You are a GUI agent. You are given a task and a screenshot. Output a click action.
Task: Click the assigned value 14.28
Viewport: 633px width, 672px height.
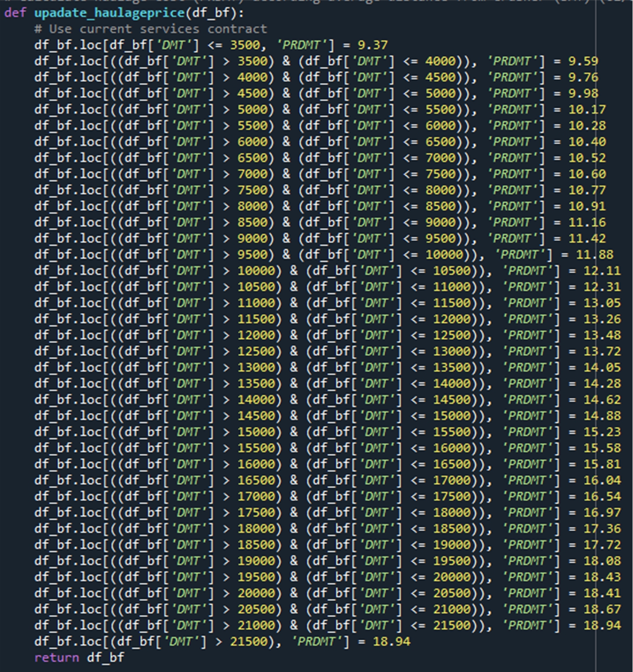[602, 384]
